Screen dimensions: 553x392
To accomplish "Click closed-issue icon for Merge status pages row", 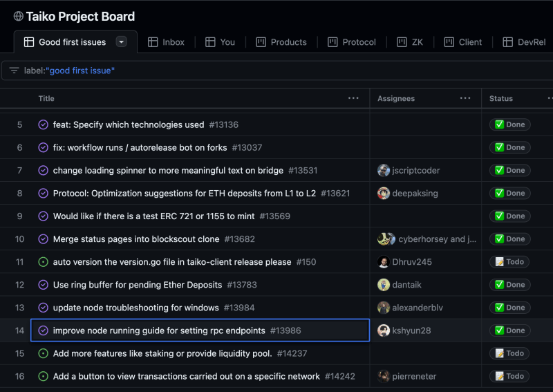I will coord(43,239).
